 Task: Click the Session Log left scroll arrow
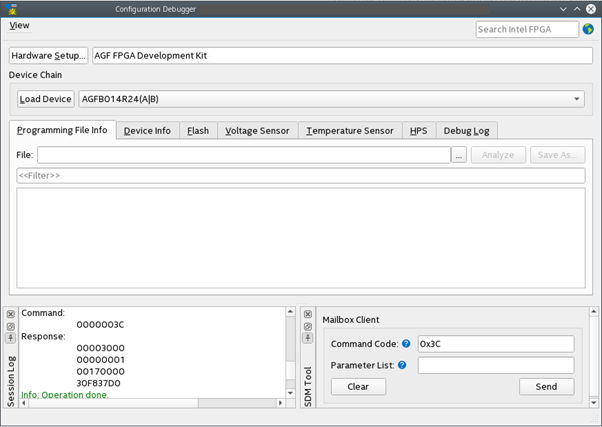click(24, 403)
